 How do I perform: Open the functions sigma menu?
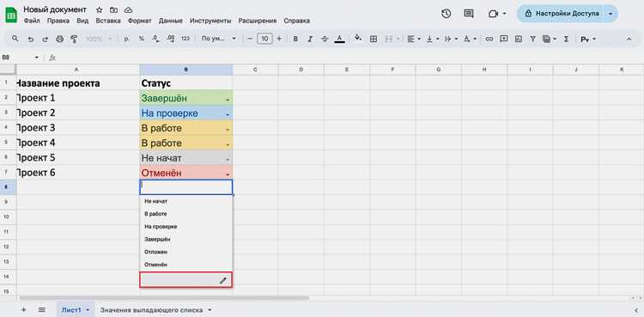[566, 39]
